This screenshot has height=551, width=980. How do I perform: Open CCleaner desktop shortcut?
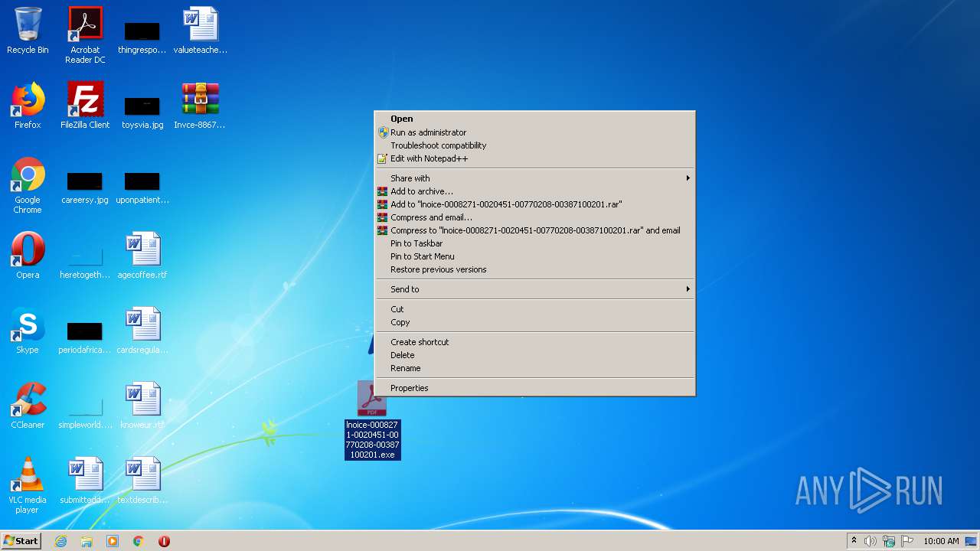point(28,406)
